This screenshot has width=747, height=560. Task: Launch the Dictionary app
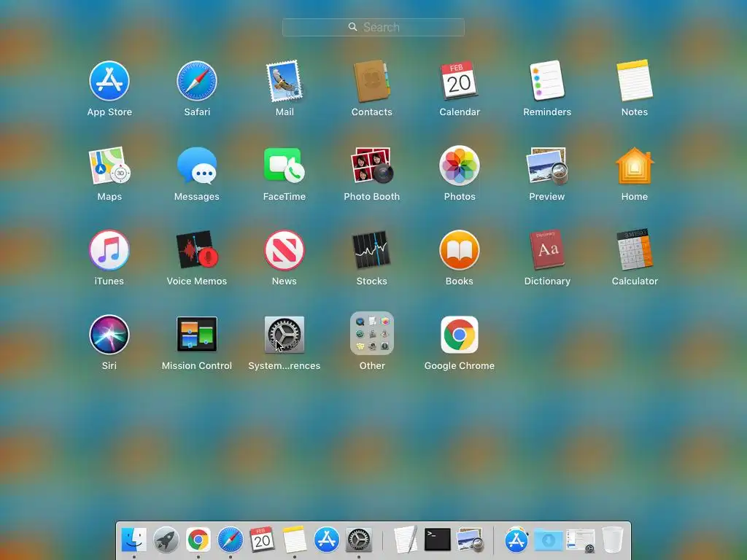[547, 251]
